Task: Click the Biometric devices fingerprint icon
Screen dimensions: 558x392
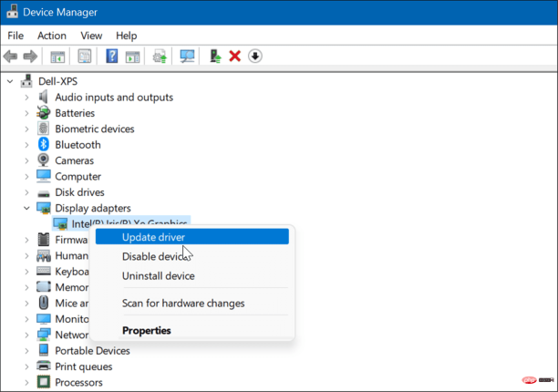Action: [43, 129]
